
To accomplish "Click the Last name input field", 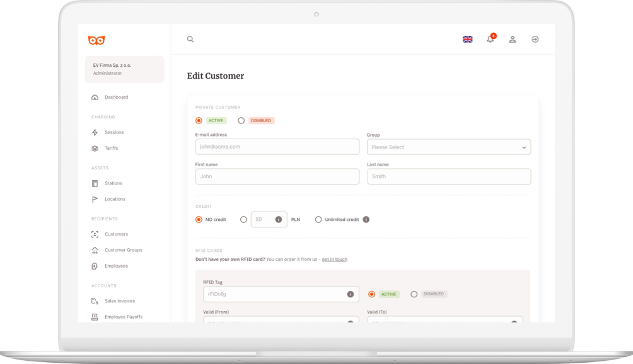I will pos(448,176).
